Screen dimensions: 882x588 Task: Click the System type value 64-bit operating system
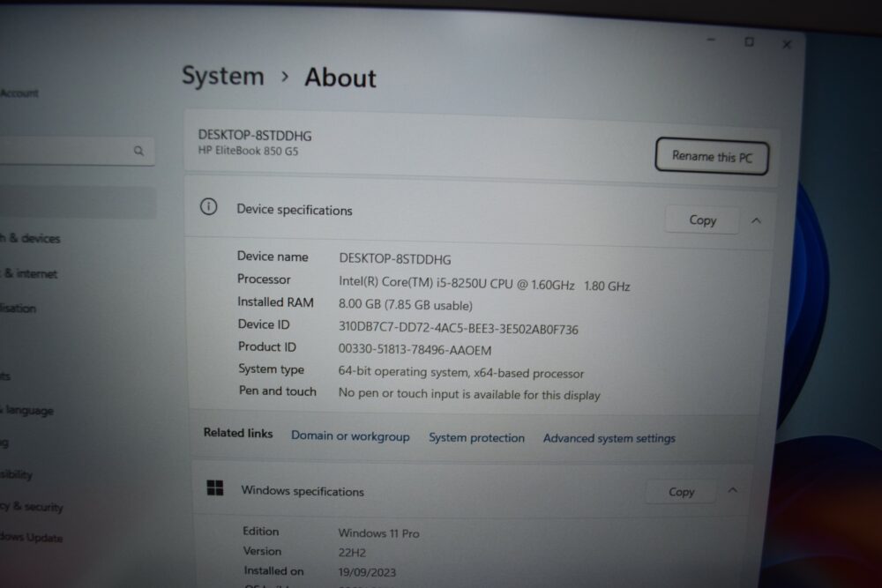pos(461,372)
